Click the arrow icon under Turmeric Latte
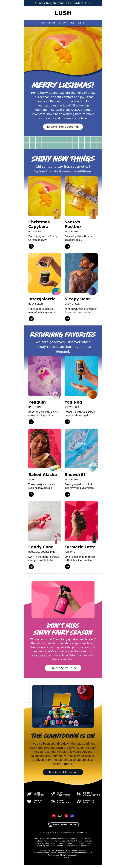The image size is (126, 868). click(67, 566)
